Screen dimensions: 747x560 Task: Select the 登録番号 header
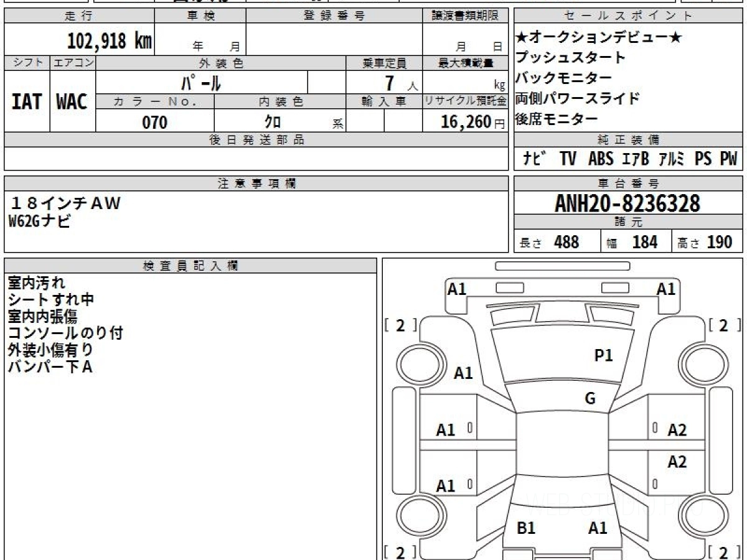[334, 16]
